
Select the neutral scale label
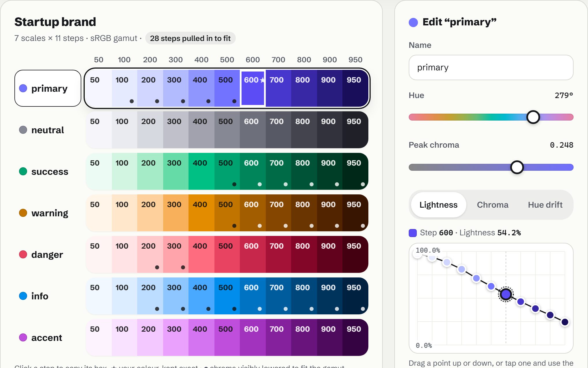click(48, 130)
